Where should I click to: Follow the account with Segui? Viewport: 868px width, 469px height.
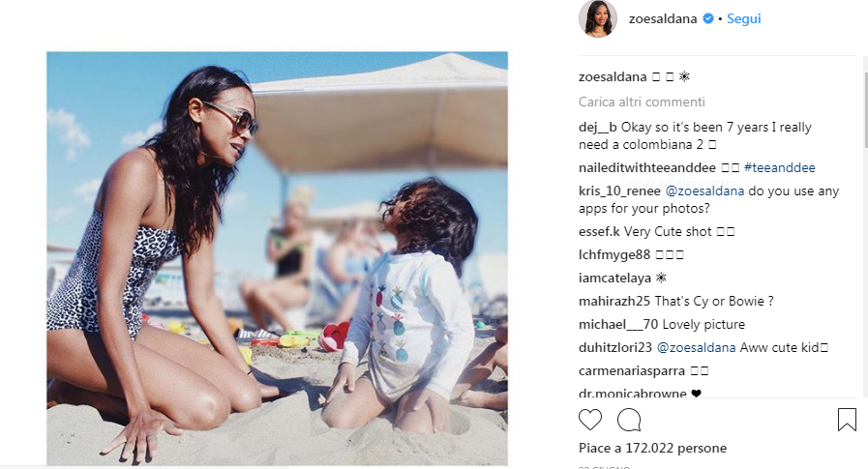(743, 18)
